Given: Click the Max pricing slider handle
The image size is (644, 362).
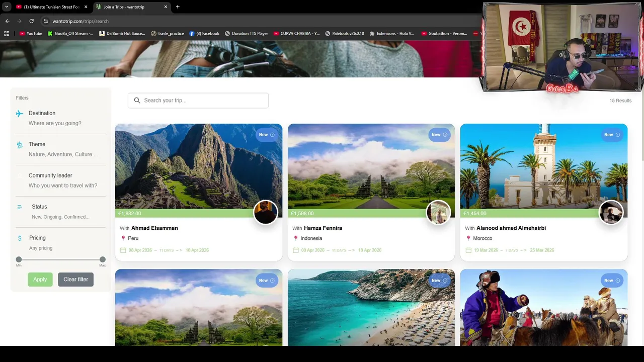Looking at the screenshot, I should click(x=103, y=259).
